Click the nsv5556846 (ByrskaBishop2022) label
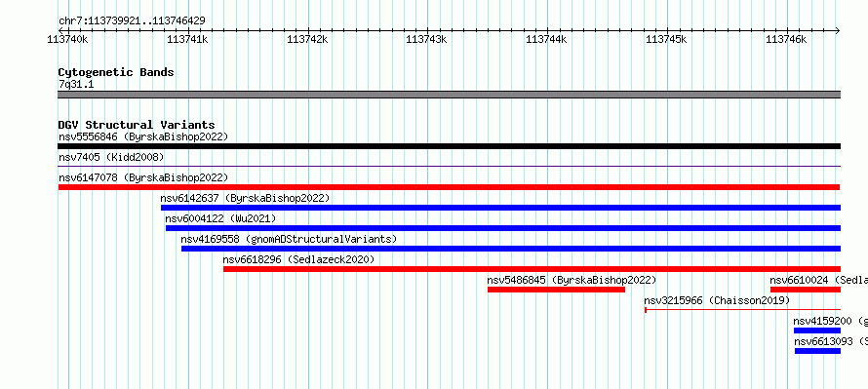The height and width of the screenshot is (389, 868). (x=143, y=136)
